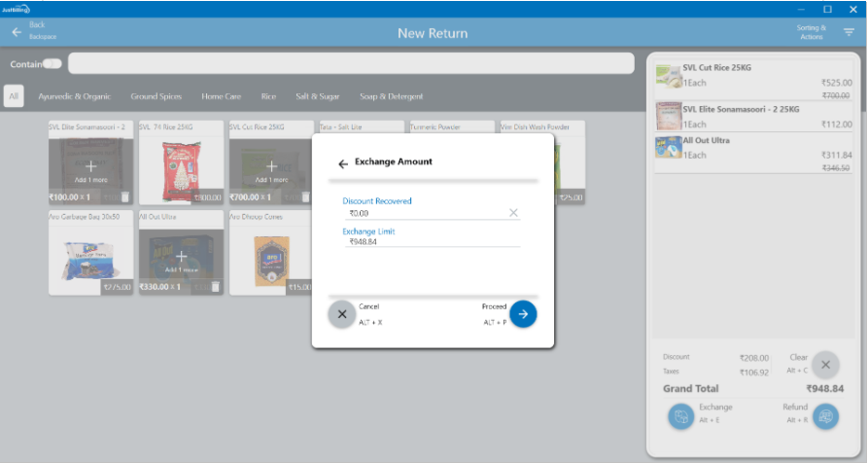The width and height of the screenshot is (868, 463).
Task: Click the Refund icon button
Action: 826,416
